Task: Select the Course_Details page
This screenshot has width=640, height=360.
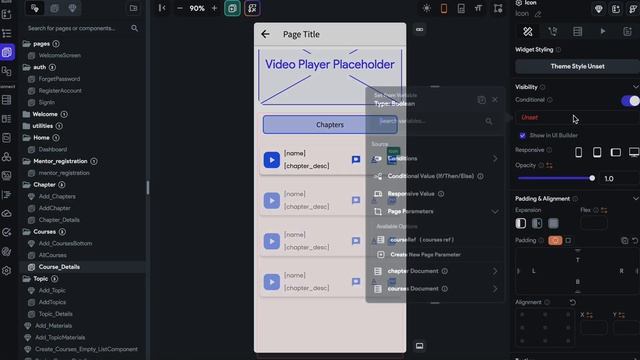Action: coord(59,267)
